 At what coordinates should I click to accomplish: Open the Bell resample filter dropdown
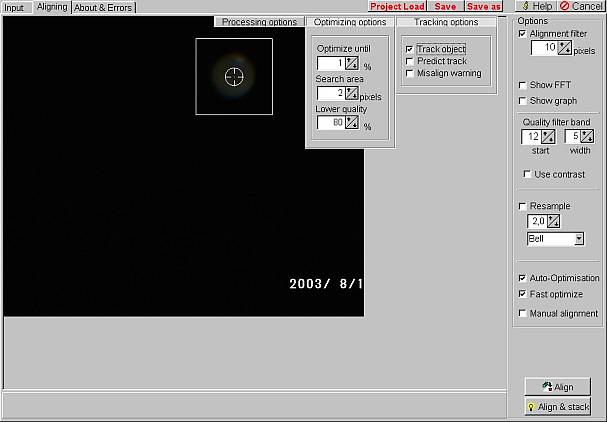coord(578,239)
